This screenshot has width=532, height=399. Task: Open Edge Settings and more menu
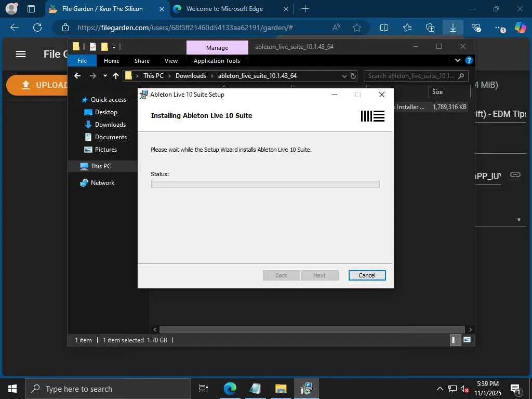(499, 28)
